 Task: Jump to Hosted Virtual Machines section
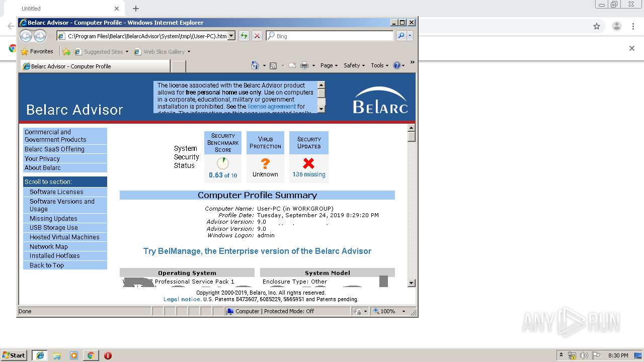coord(65,237)
